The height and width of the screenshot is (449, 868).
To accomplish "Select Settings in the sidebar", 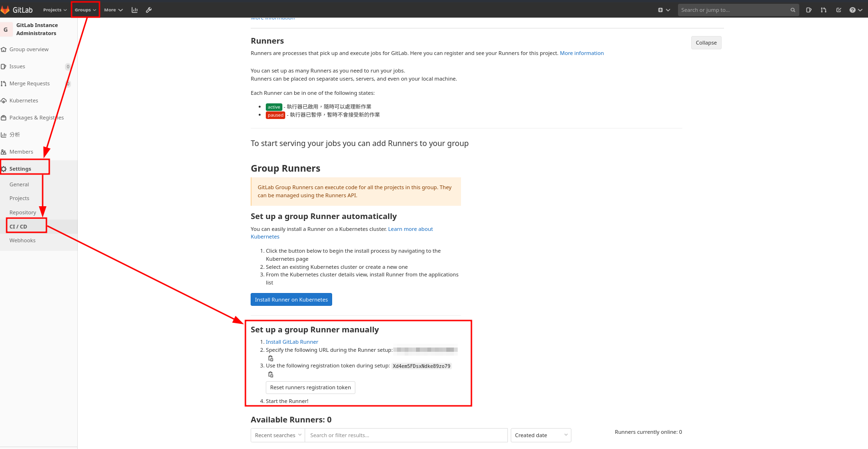I will tap(20, 169).
